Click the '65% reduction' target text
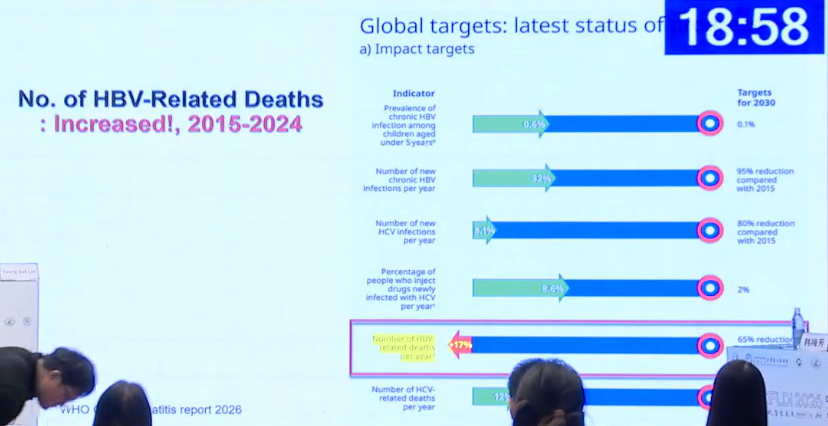828x426 pixels. coord(764,339)
